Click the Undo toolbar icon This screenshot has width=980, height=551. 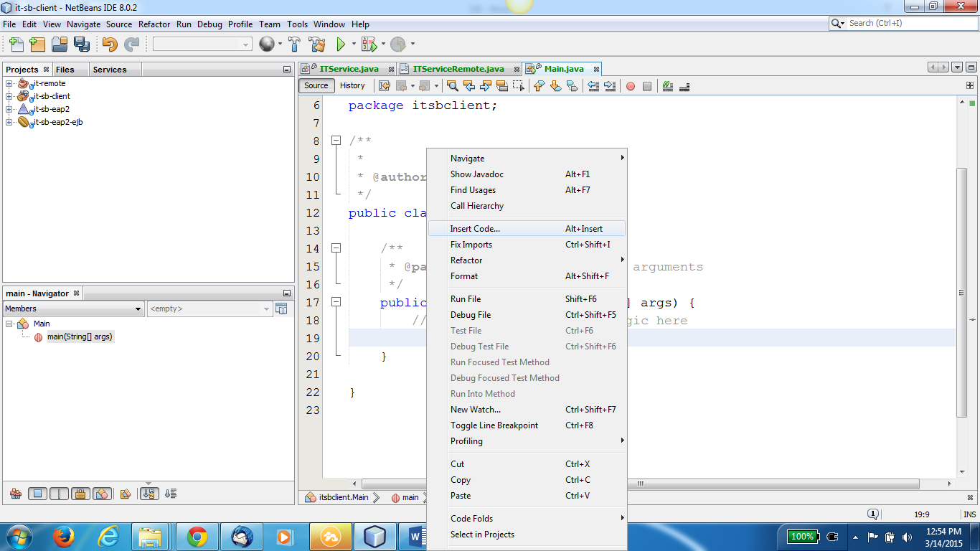point(110,44)
